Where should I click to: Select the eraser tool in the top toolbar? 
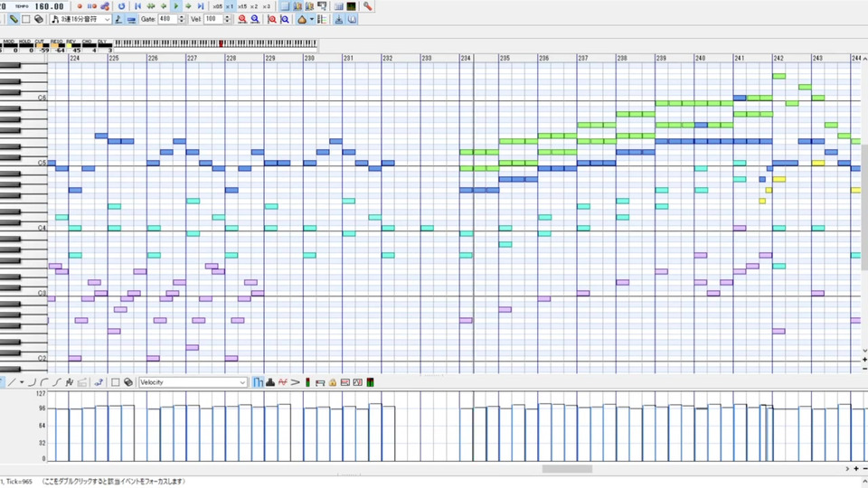pyautogui.click(x=39, y=19)
